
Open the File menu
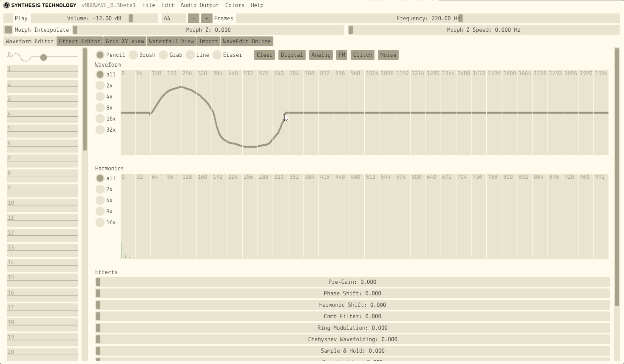point(148,5)
